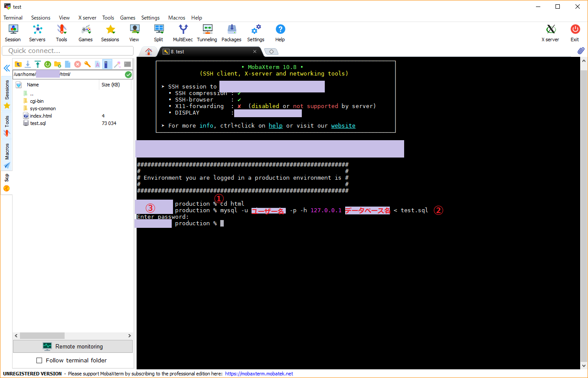This screenshot has width=588, height=378.
Task: Open the Games toolbar button
Action: pos(86,33)
